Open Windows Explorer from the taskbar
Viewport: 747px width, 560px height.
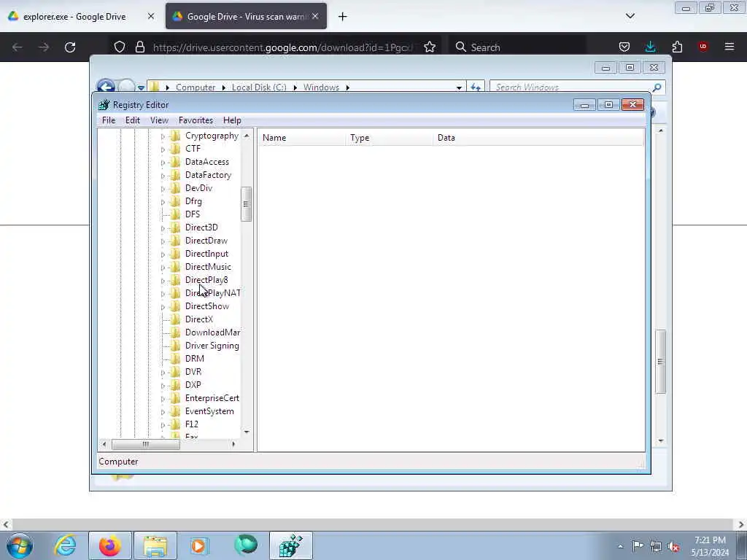pos(155,545)
